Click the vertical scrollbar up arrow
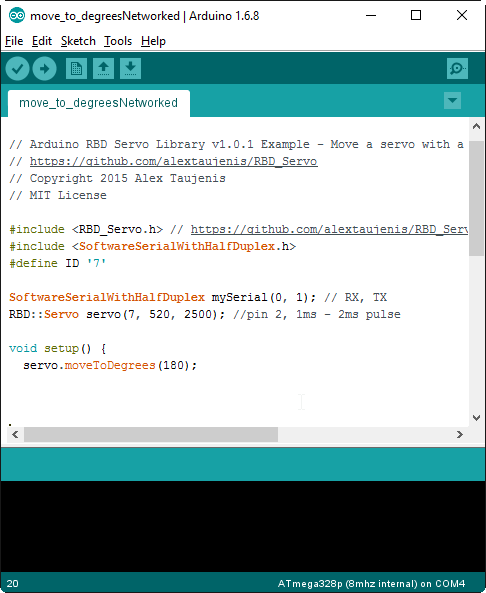Screen dimensions: 486x593 (477, 127)
